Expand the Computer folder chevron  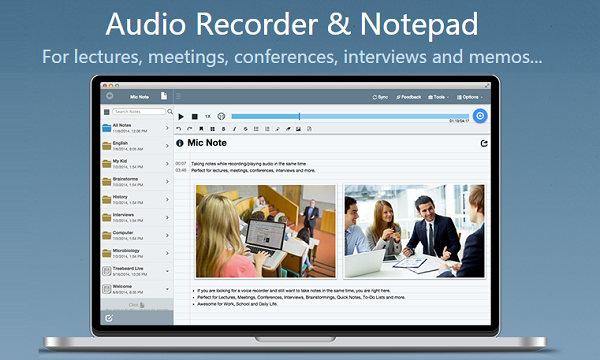point(167,235)
